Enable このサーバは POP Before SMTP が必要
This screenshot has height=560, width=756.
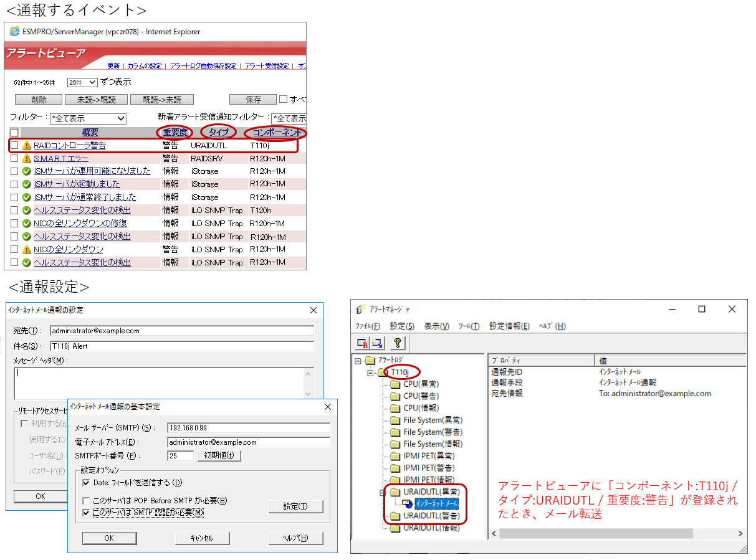click(x=87, y=501)
